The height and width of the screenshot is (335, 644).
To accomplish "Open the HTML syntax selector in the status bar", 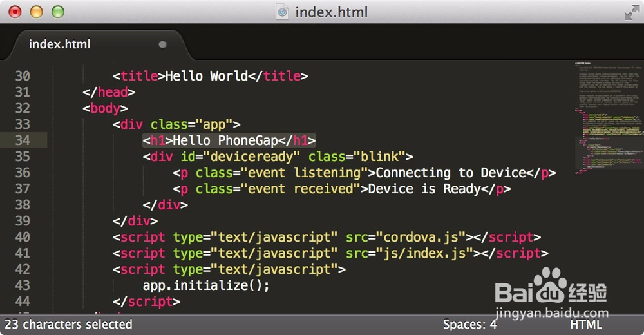I will (585, 325).
